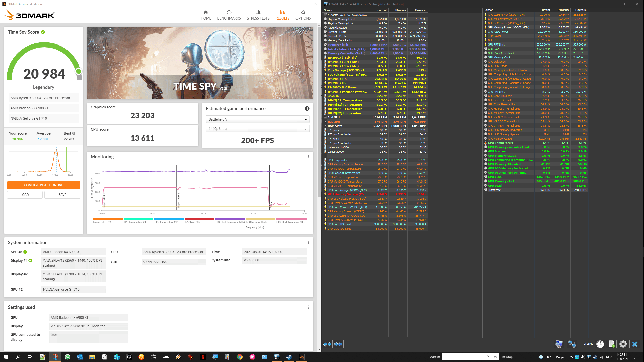This screenshot has height=362, width=644.
Task: Open the Settings used three-dot menu
Action: point(309,307)
